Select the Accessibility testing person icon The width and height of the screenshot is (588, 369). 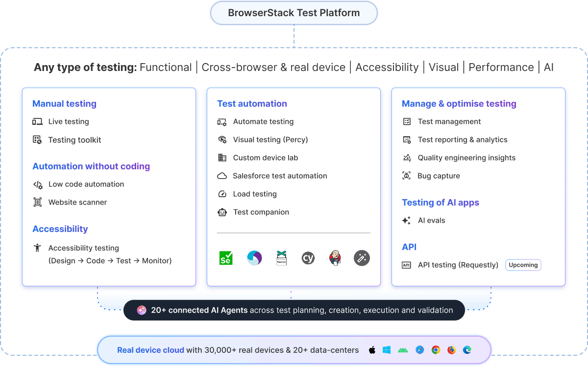click(38, 248)
